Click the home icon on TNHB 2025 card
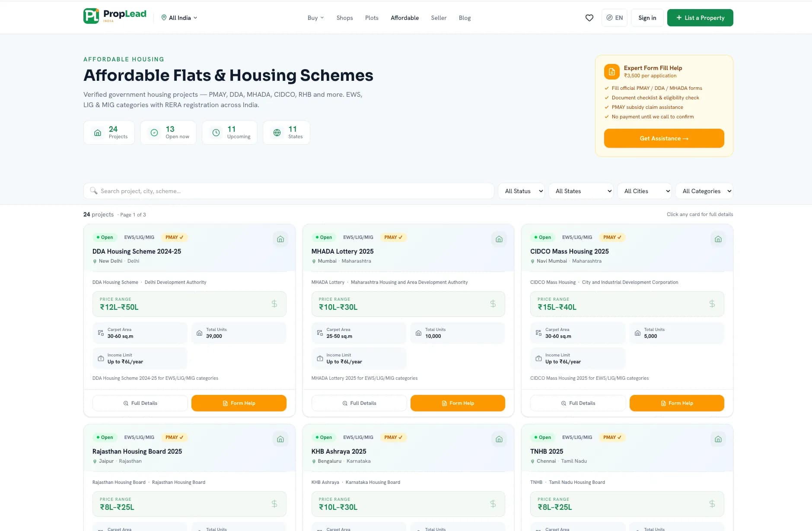812x531 pixels. (x=718, y=439)
